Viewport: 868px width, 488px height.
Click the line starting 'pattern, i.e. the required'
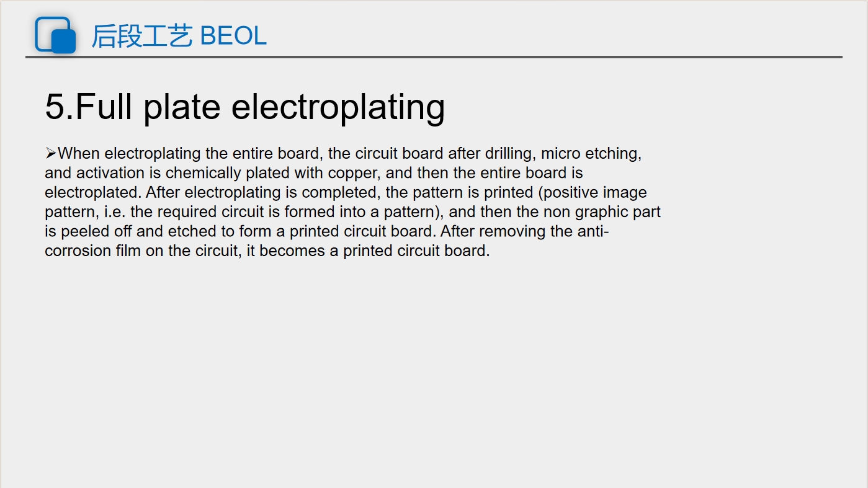point(352,211)
